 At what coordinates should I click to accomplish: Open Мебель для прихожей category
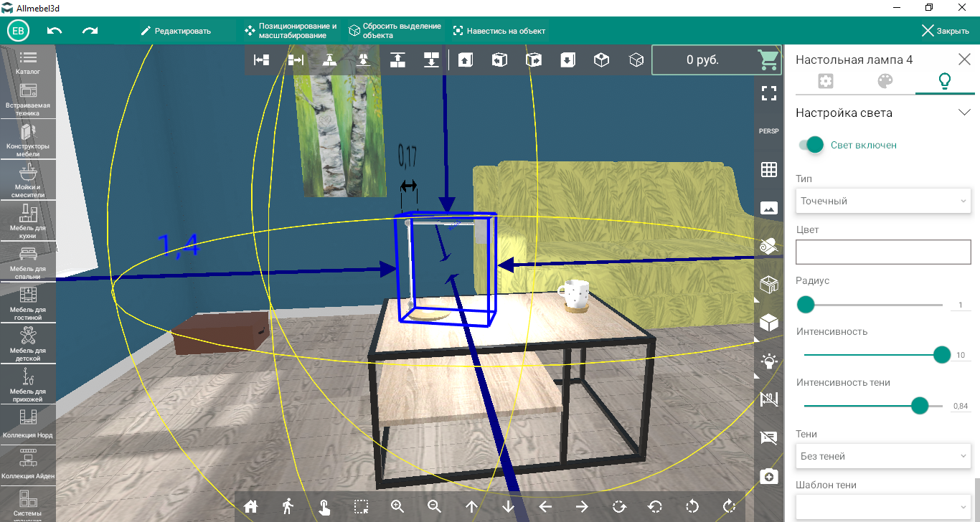click(x=29, y=384)
